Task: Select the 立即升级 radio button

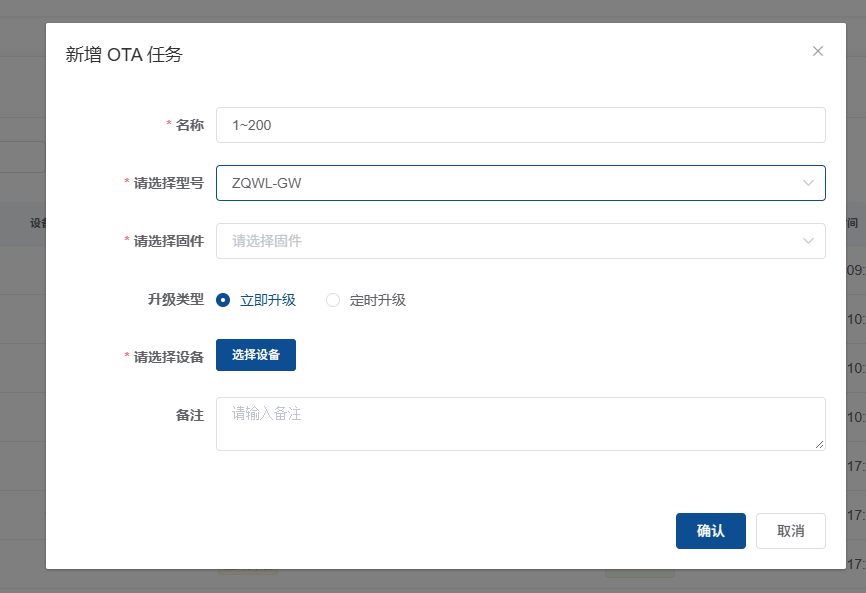Action: pyautogui.click(x=223, y=300)
